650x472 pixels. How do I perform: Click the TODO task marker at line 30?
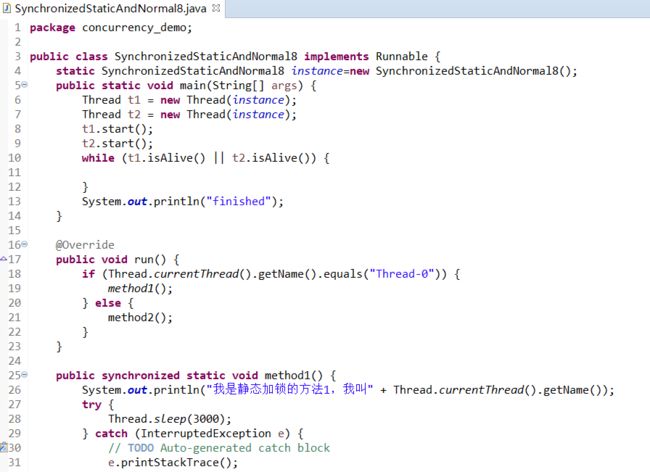pyautogui.click(x=4, y=447)
